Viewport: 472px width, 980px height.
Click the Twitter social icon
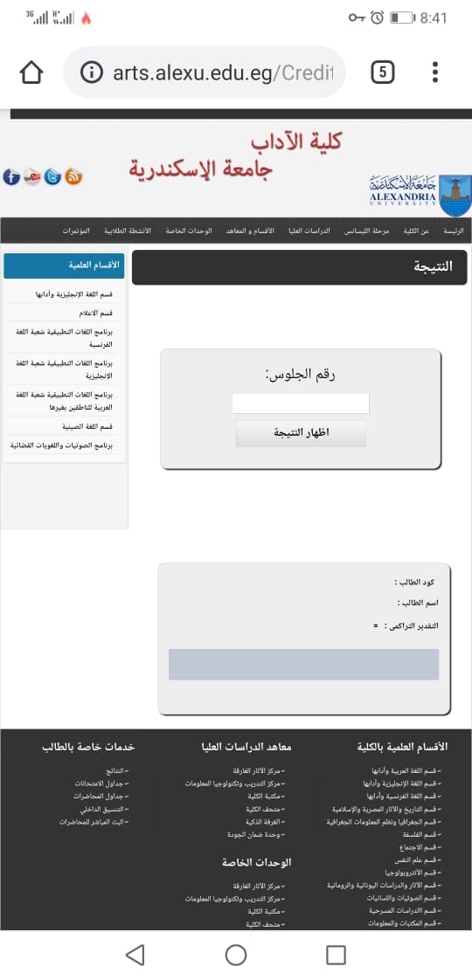tap(52, 177)
